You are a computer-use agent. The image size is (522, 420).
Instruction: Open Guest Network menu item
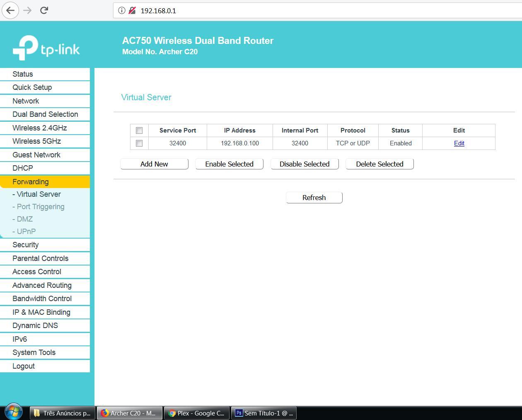[x=45, y=155]
